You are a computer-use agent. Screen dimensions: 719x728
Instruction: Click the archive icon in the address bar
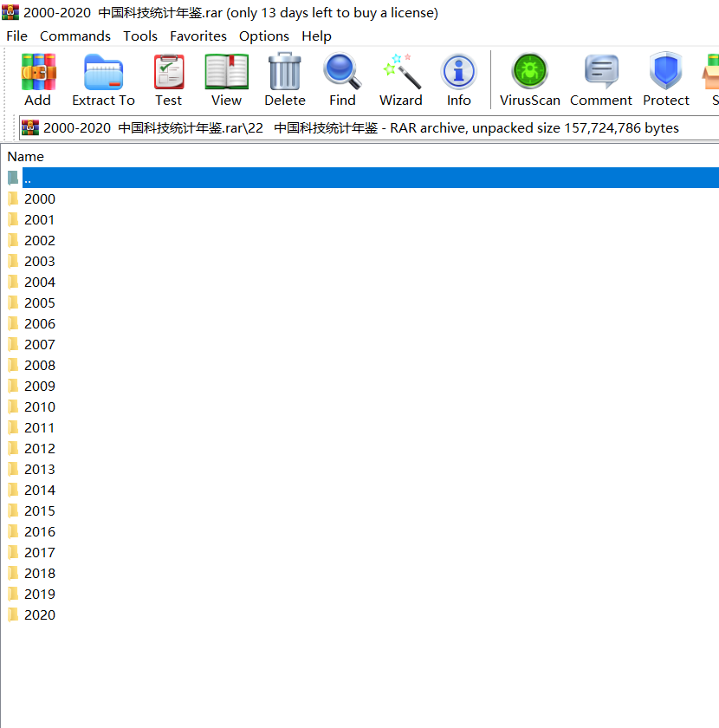tap(30, 127)
